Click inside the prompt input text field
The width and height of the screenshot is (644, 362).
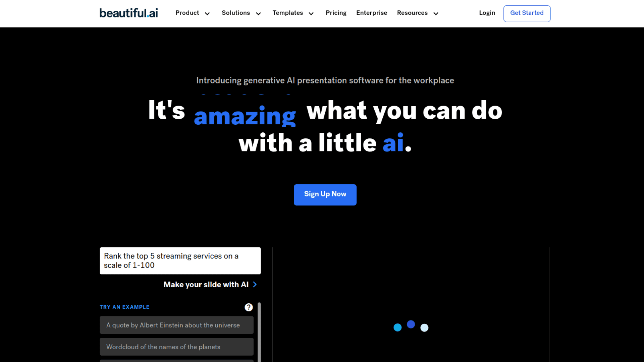tap(179, 260)
